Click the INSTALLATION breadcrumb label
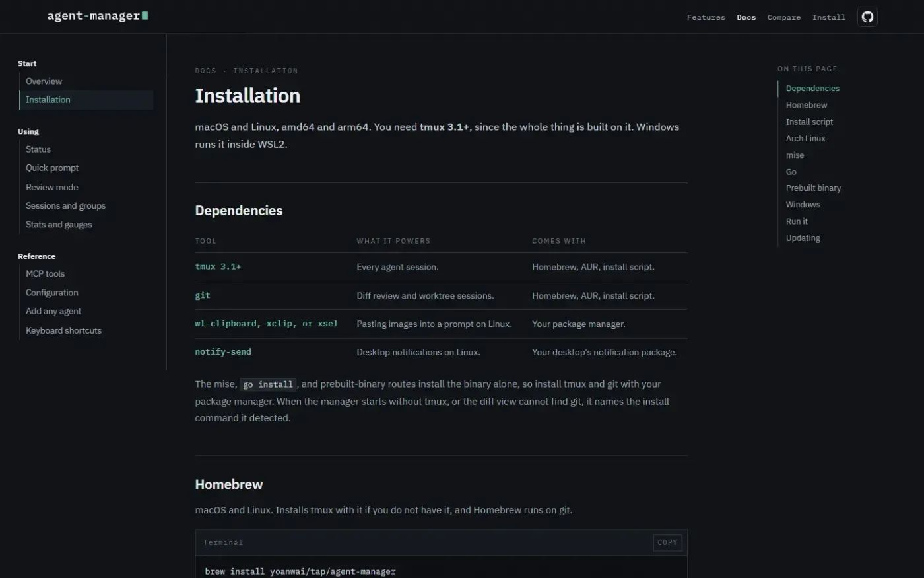 [x=265, y=71]
